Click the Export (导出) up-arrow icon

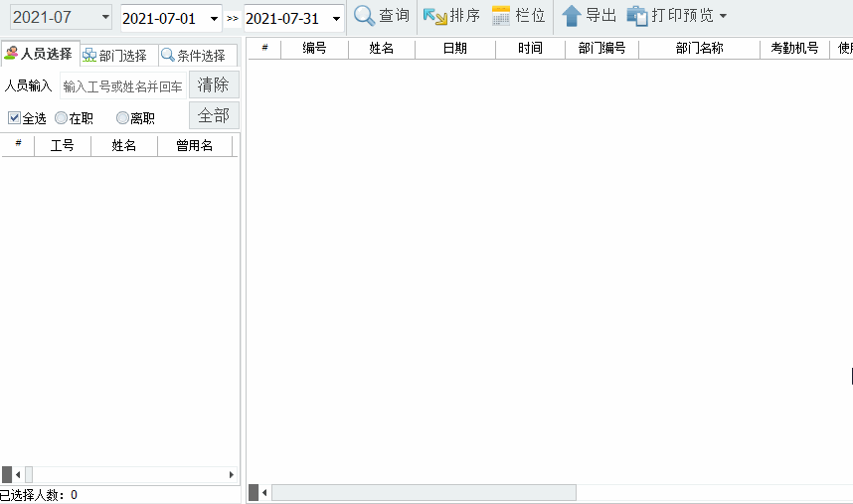pos(572,16)
